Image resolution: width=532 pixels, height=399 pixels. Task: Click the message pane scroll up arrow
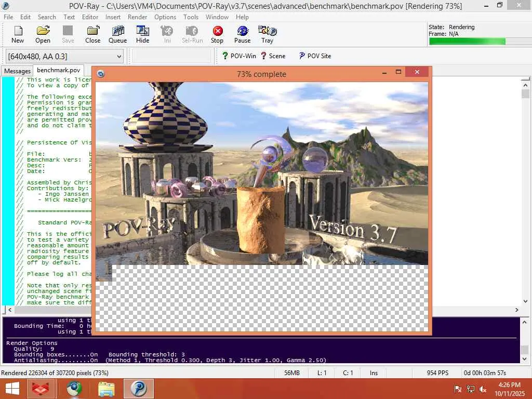pos(525,322)
